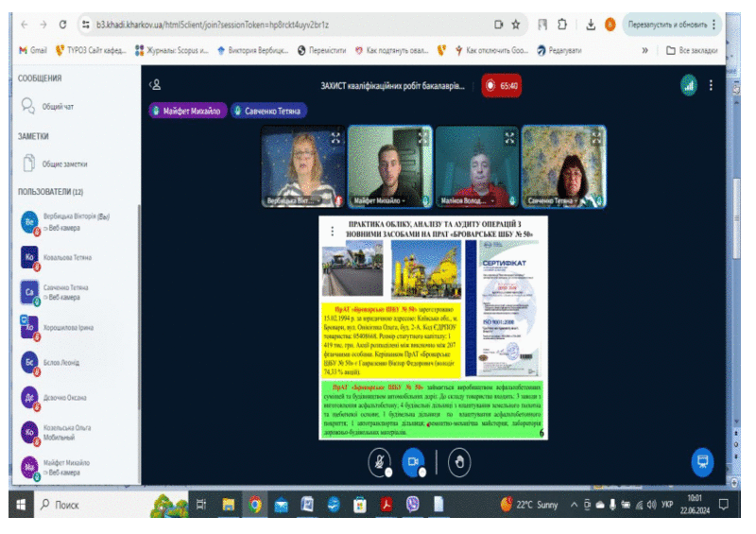Select user Майфет Михайло in user list

point(77,468)
